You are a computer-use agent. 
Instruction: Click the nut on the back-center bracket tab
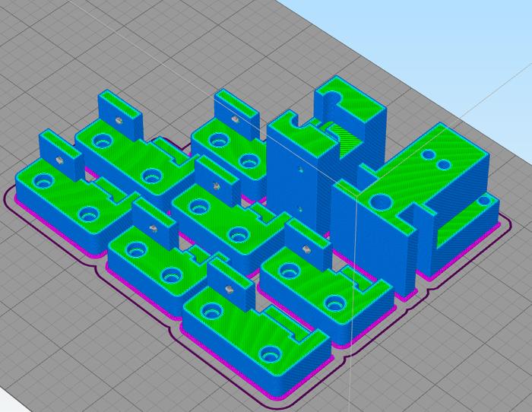click(x=235, y=118)
